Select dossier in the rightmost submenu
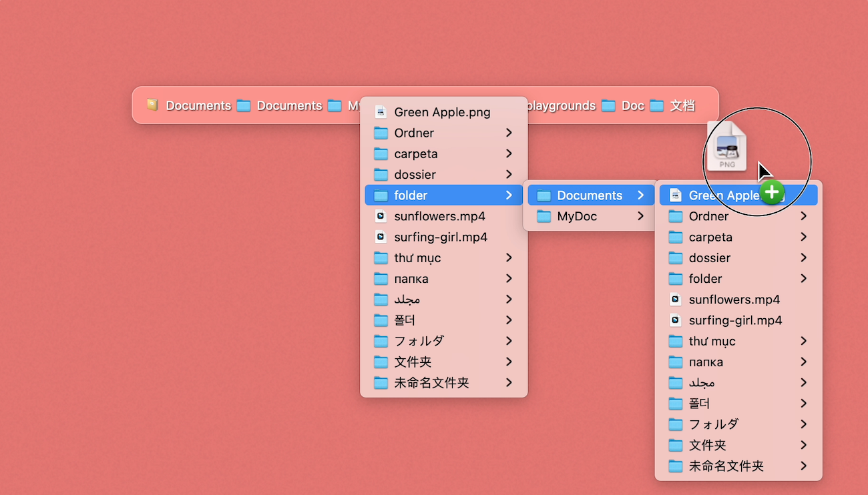The width and height of the screenshot is (868, 495). [x=709, y=258]
